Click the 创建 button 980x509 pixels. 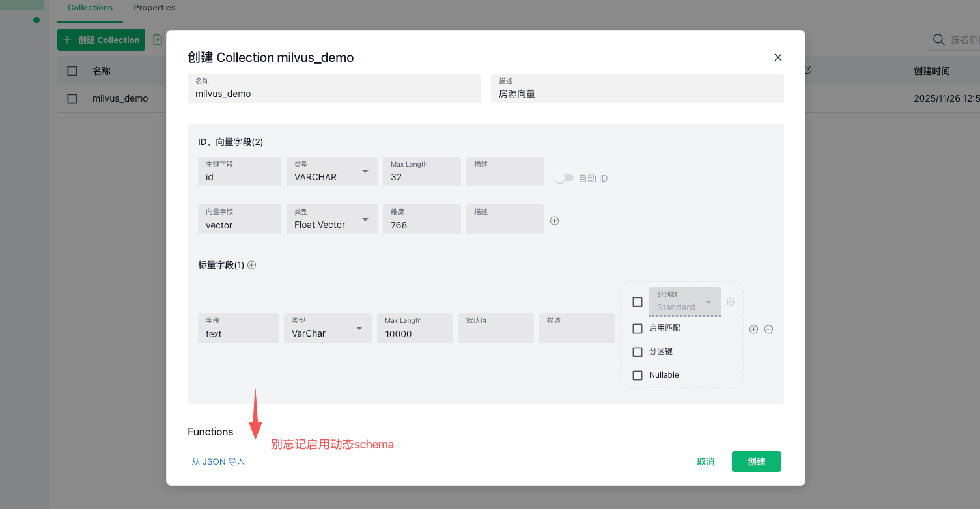(x=757, y=461)
